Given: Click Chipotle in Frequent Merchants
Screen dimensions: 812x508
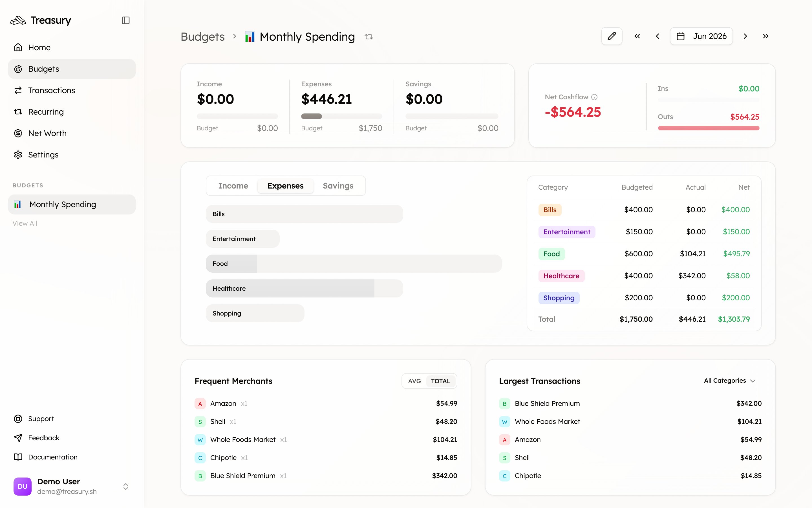Looking at the screenshot, I should [x=223, y=457].
